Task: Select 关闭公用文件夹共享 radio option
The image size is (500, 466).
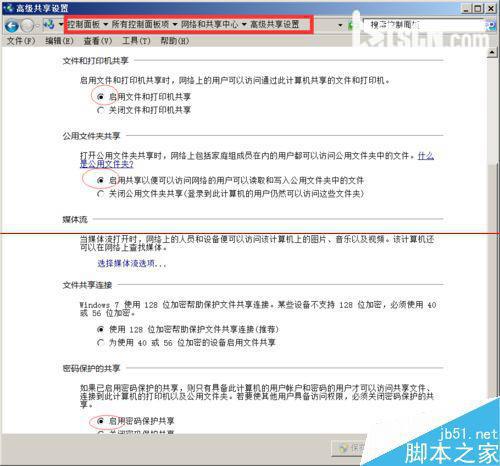Action: (100, 194)
